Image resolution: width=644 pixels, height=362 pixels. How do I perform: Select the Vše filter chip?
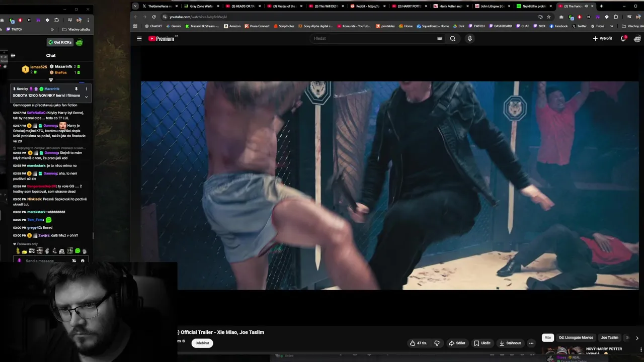click(x=548, y=337)
